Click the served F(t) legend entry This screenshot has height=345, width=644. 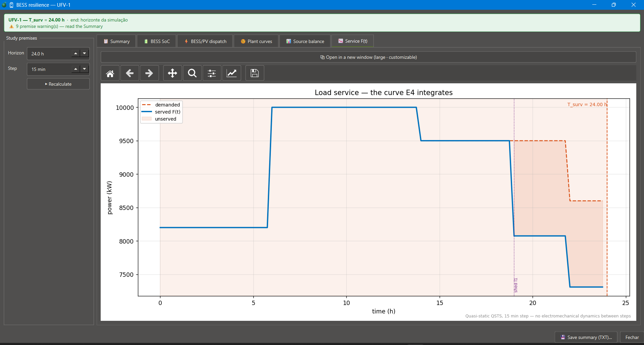161,112
